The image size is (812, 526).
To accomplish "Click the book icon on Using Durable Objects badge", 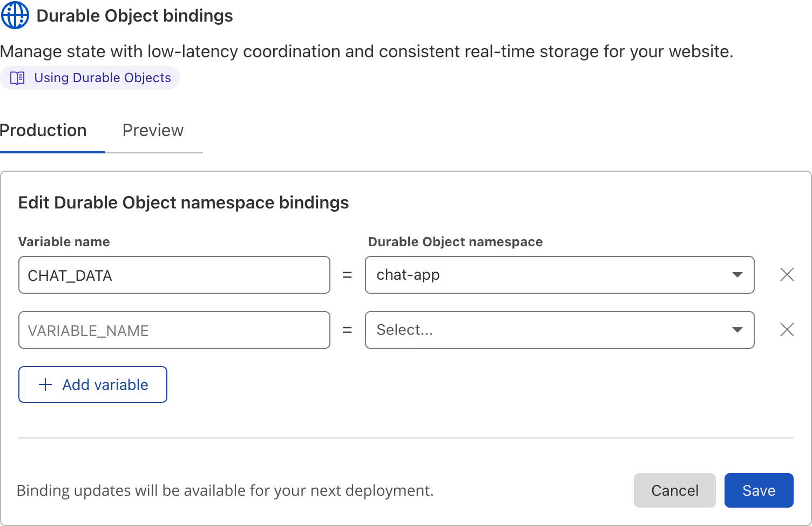I will tap(17, 77).
